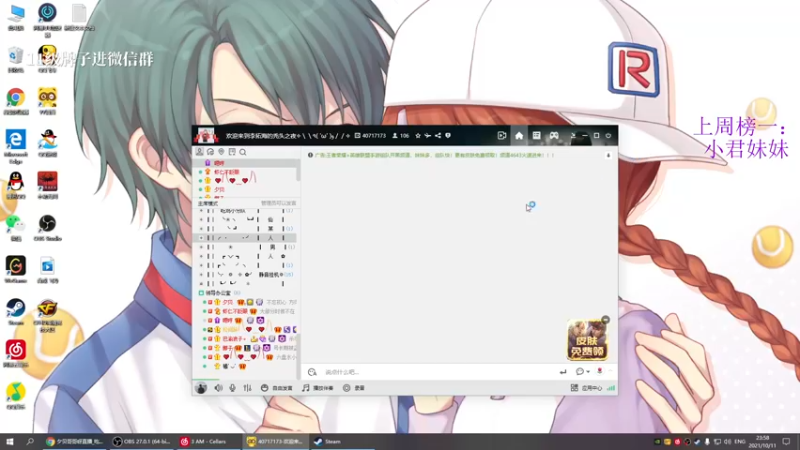Open the list panel icon next to home
Screen dimensions: 800x450
pyautogui.click(x=536, y=135)
